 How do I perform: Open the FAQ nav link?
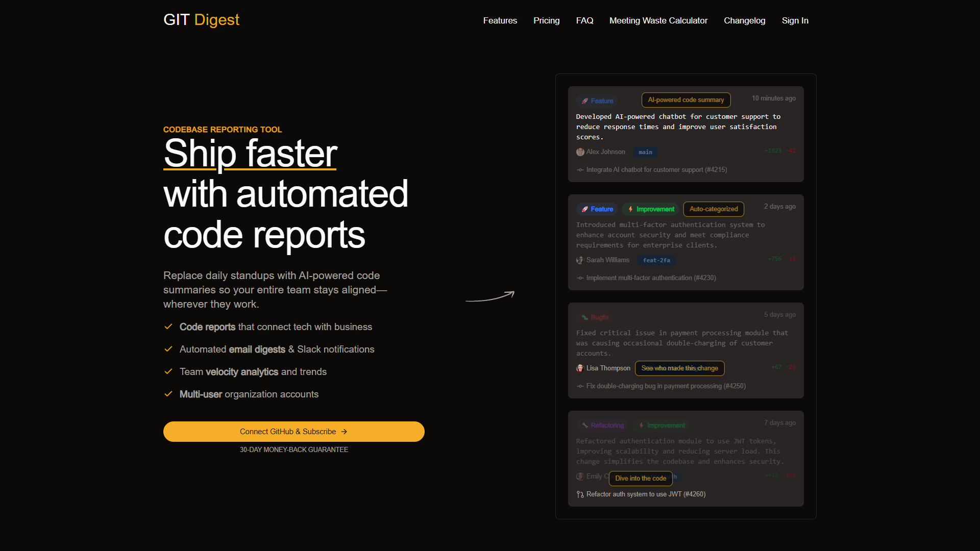tap(584, 20)
